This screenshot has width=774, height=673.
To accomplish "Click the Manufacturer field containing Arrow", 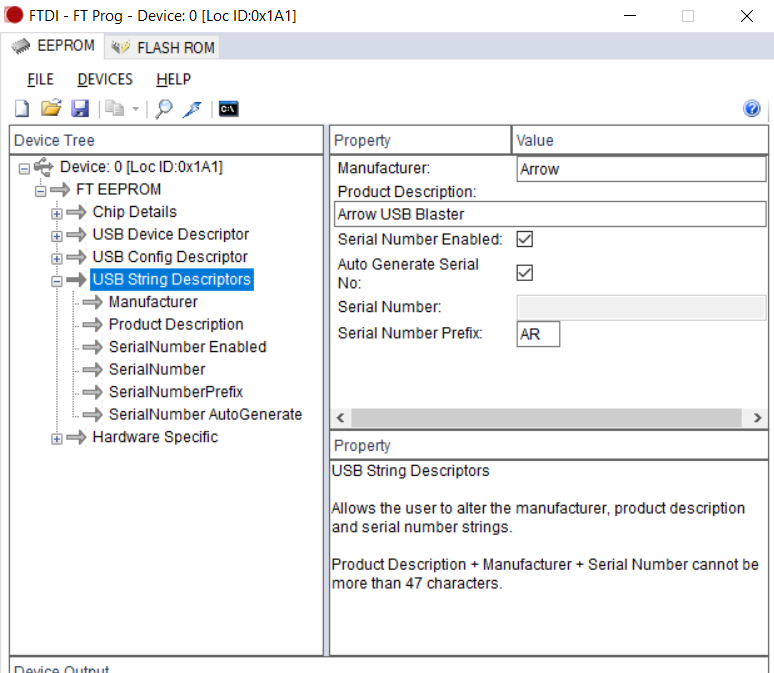I will click(x=641, y=169).
